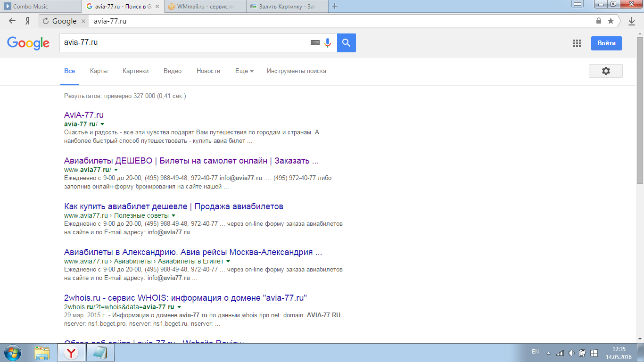Open search settings gear button

(x=606, y=71)
